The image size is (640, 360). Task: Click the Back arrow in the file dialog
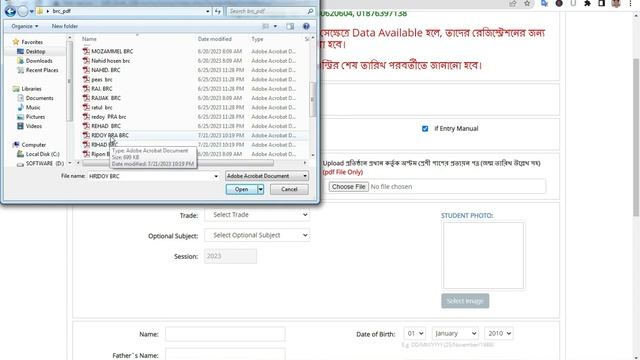[x=10, y=11]
